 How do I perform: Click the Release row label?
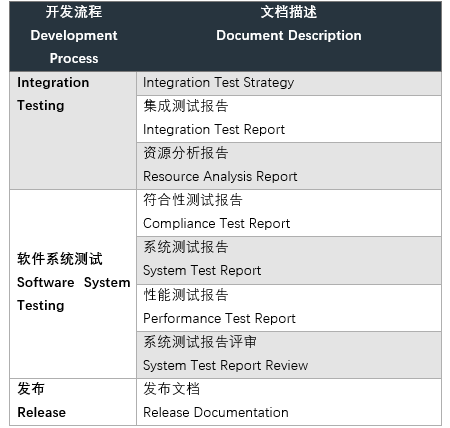pos(41,413)
